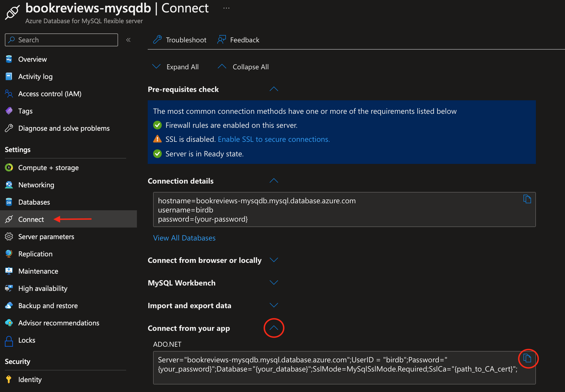Click Expand All chevron

[x=156, y=66]
